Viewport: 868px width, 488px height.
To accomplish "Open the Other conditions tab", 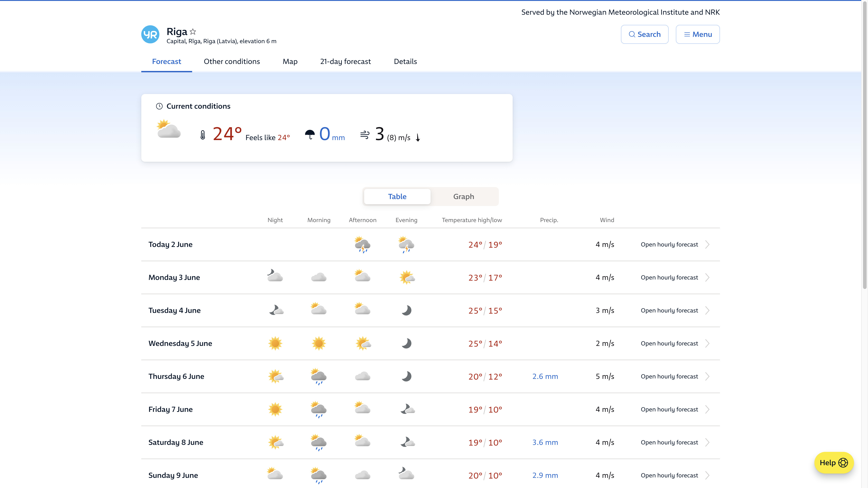I will click(x=232, y=61).
